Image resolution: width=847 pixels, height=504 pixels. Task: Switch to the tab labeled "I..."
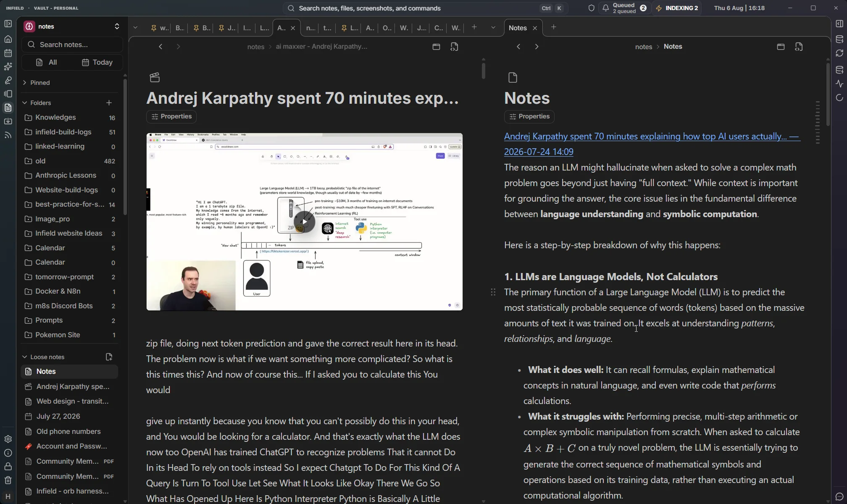pos(247,28)
